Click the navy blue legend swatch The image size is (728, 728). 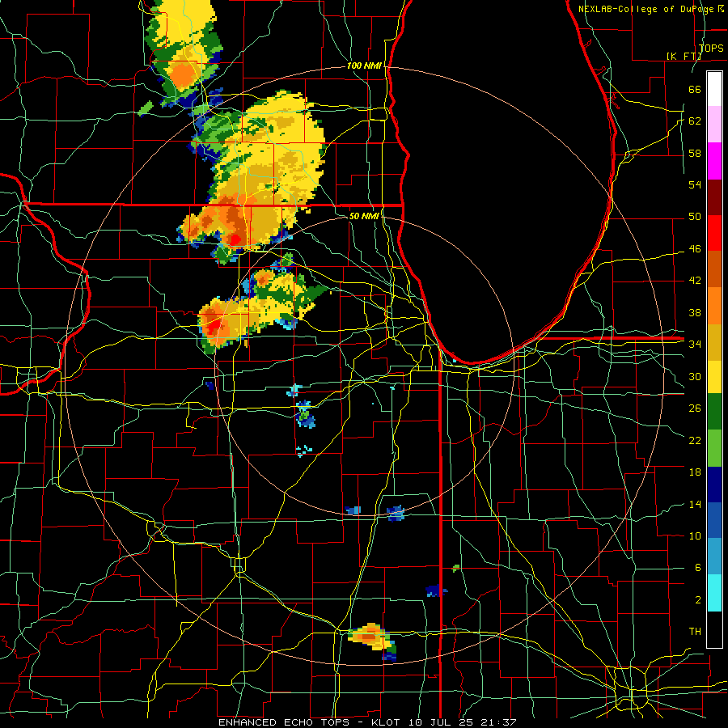[x=714, y=485]
